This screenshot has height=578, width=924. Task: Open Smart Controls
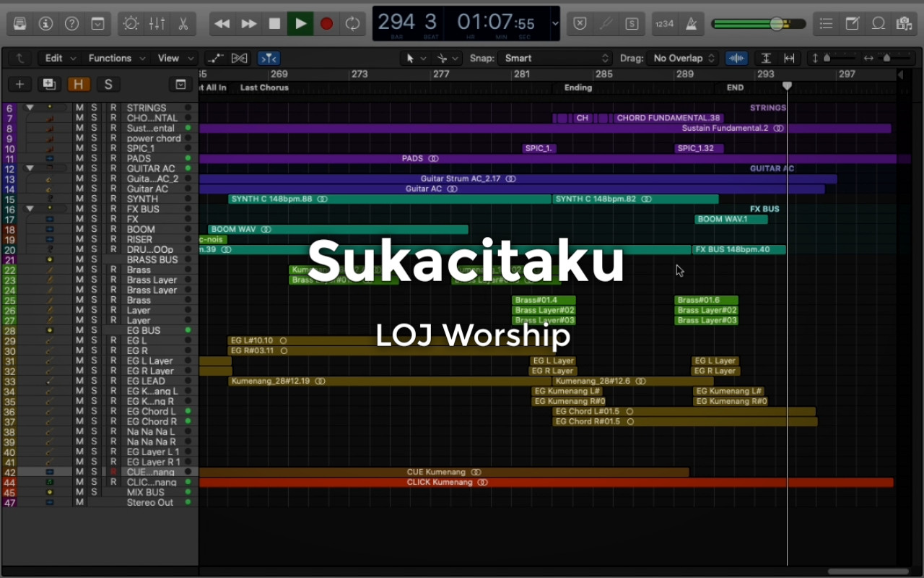131,23
